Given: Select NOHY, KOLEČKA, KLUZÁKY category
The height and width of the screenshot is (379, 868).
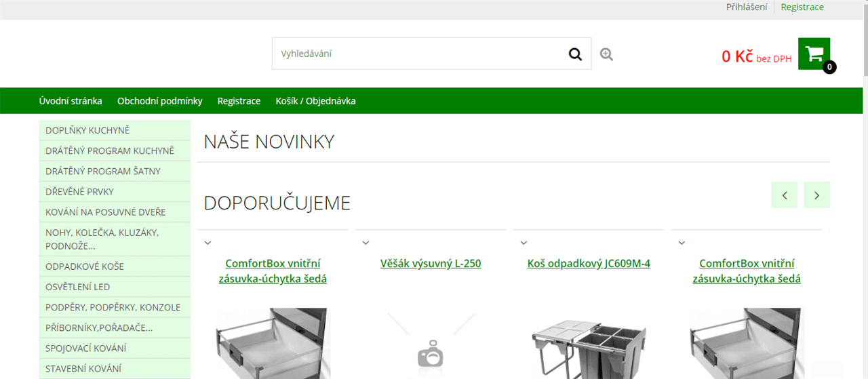Looking at the screenshot, I should click(115, 239).
